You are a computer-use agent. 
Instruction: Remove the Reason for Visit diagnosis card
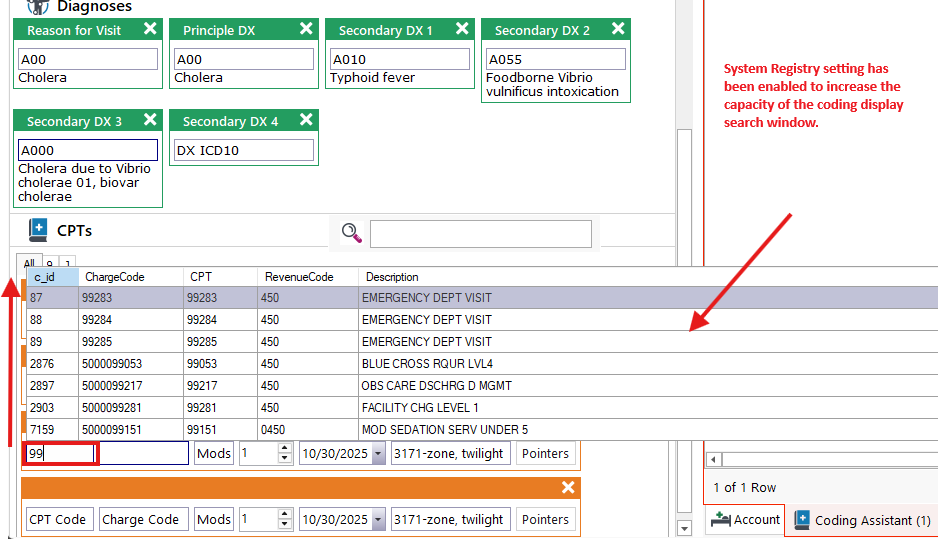pos(150,29)
